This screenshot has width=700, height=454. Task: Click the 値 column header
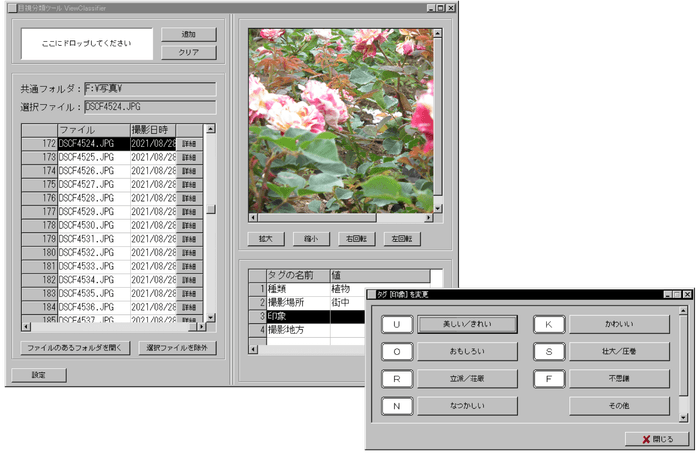click(x=380, y=275)
